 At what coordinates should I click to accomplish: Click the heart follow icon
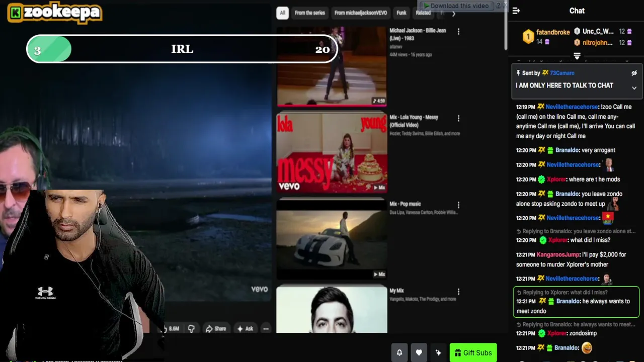[x=419, y=352]
